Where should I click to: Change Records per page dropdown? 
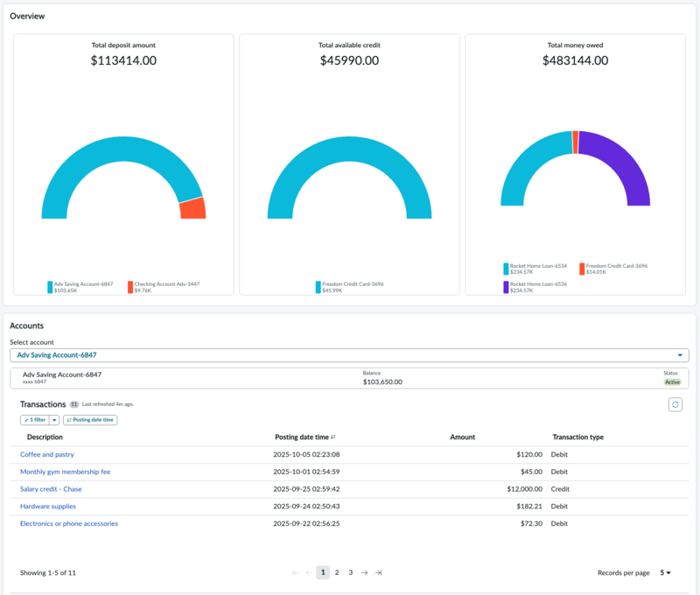click(x=665, y=572)
